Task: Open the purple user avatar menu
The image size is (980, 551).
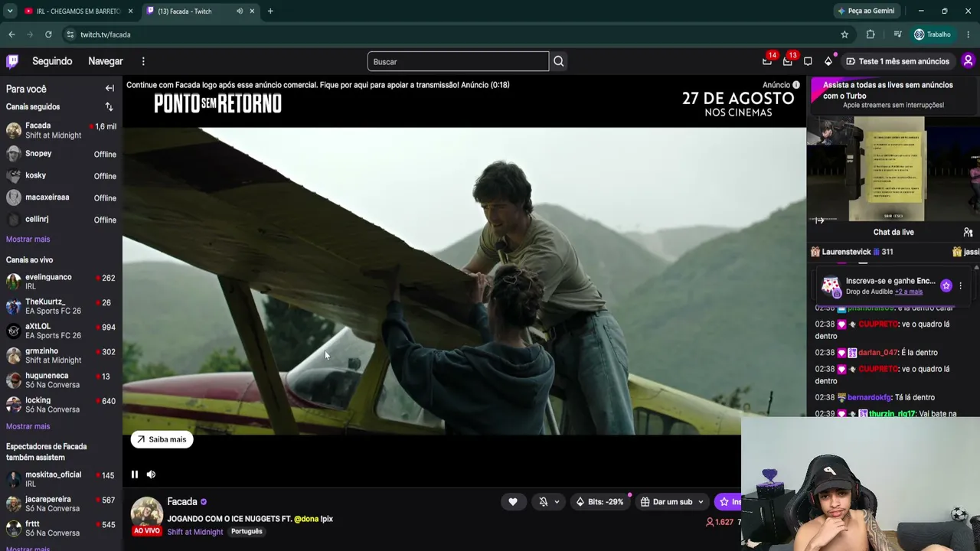Action: pos(968,61)
